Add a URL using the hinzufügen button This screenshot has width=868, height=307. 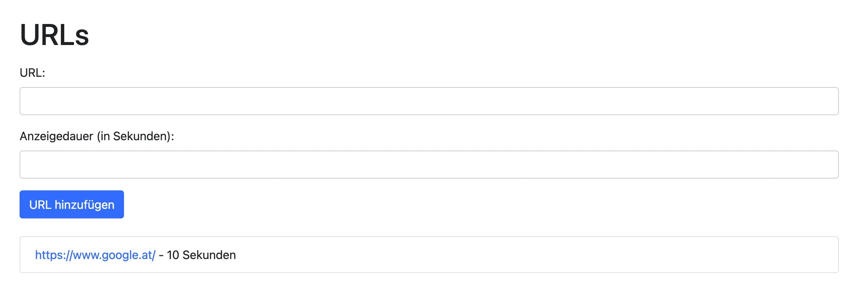tap(72, 204)
